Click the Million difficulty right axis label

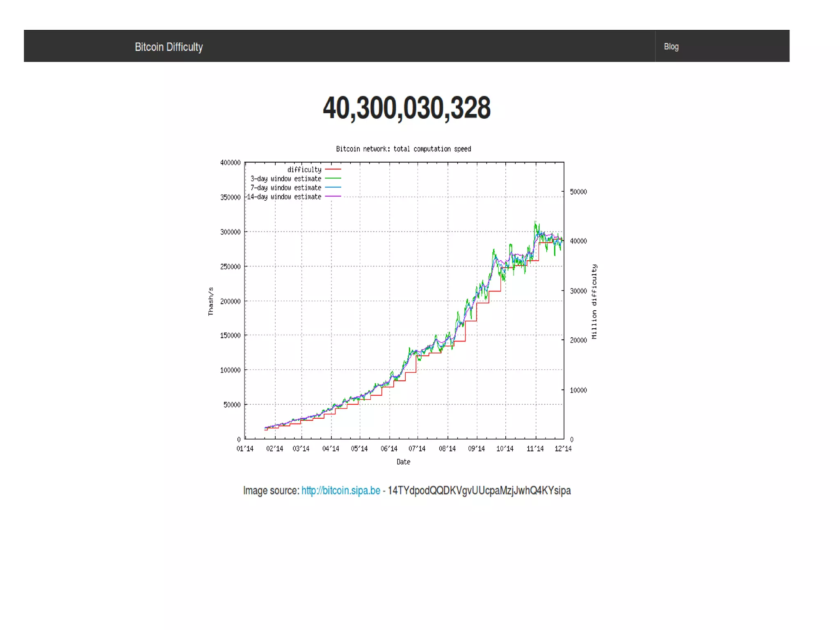[x=594, y=302]
